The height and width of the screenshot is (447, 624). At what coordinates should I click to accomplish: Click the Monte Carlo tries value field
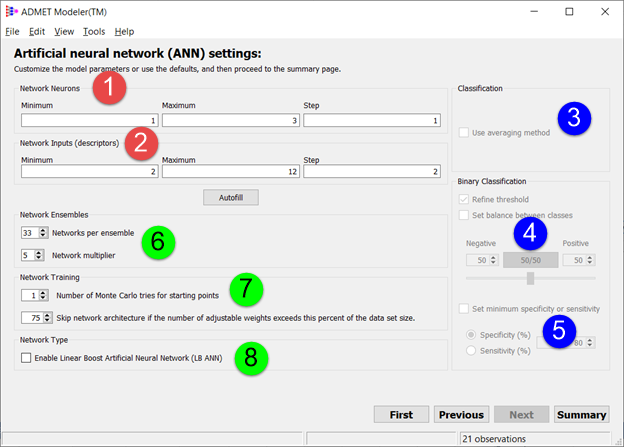point(30,295)
